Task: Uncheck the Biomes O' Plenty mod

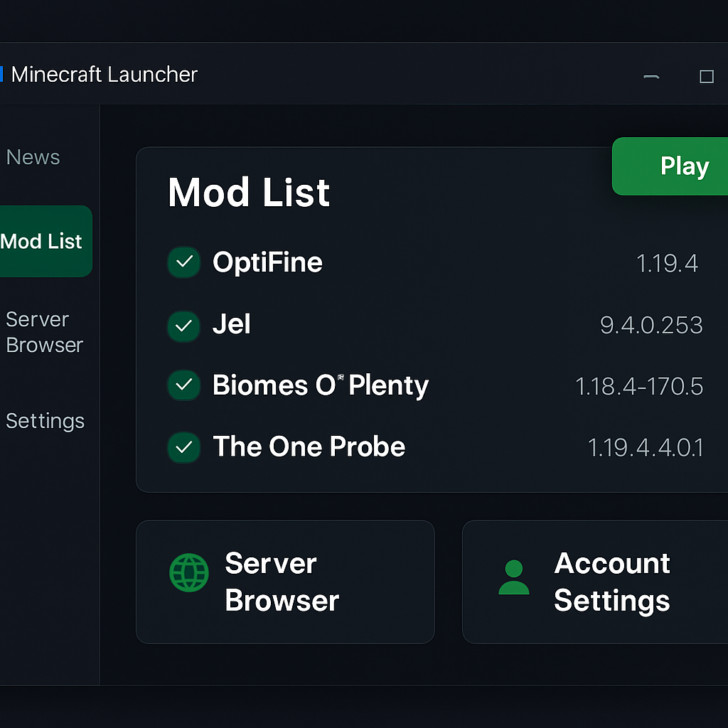Action: [x=184, y=385]
